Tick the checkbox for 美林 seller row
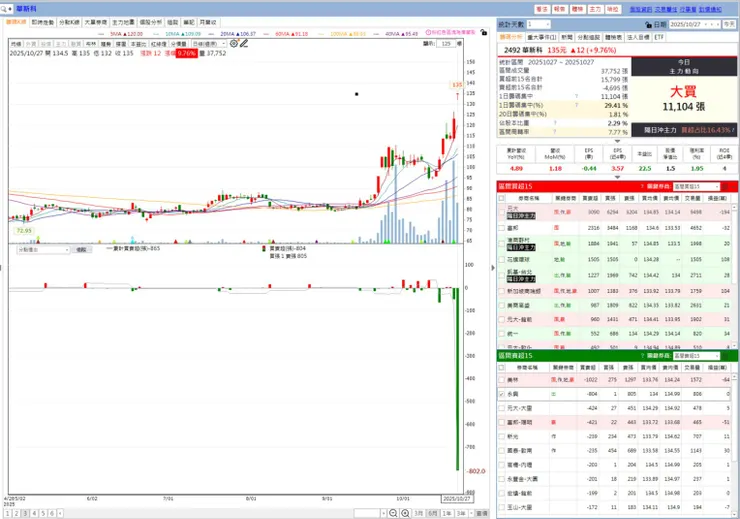 click(x=502, y=380)
